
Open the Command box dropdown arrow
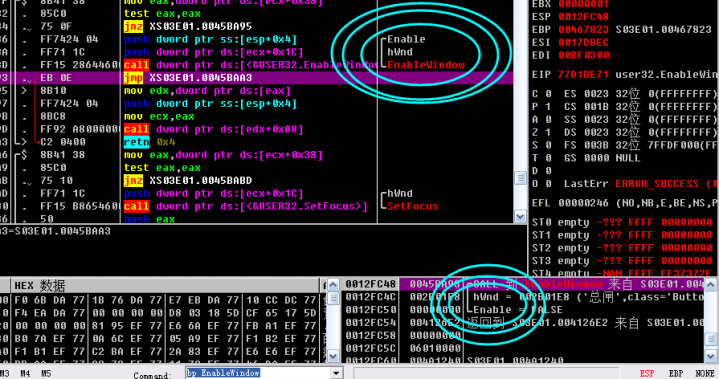point(337,374)
